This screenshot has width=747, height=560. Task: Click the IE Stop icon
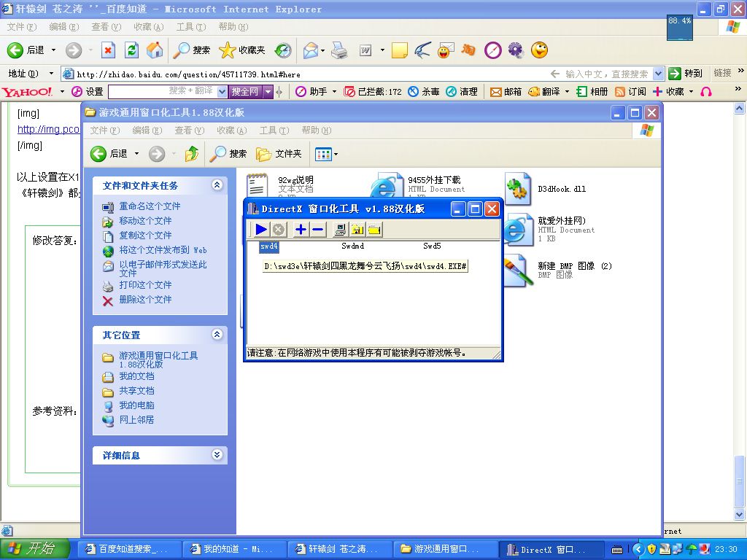coord(108,50)
